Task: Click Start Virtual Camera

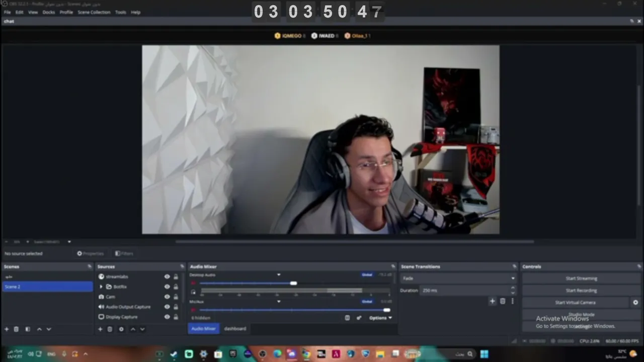Action: (x=576, y=303)
